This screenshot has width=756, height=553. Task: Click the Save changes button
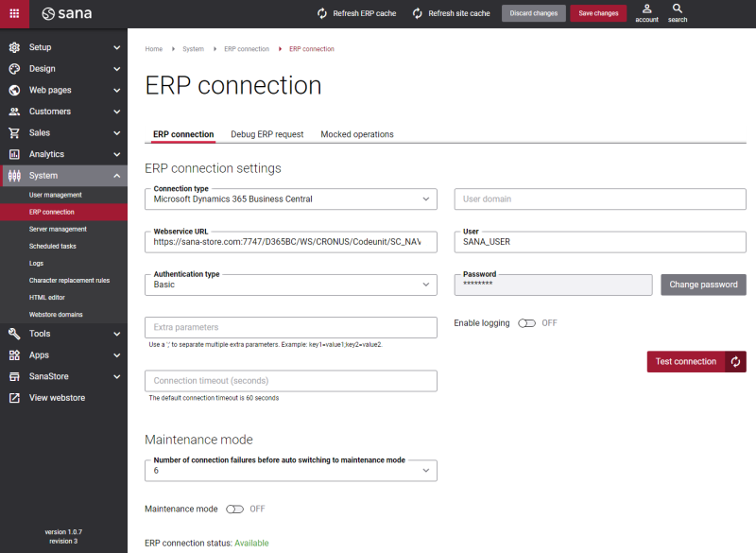click(x=598, y=13)
